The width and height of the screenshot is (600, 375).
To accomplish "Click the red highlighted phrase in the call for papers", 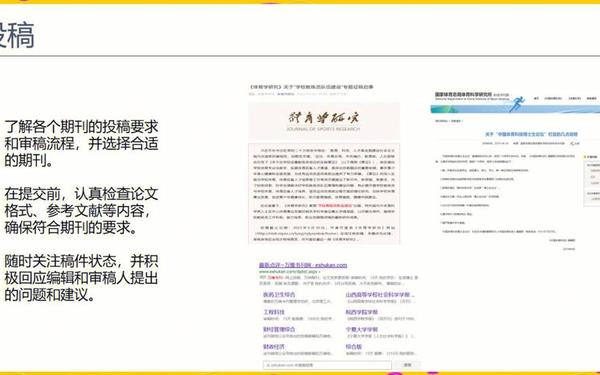I will pos(334,205).
